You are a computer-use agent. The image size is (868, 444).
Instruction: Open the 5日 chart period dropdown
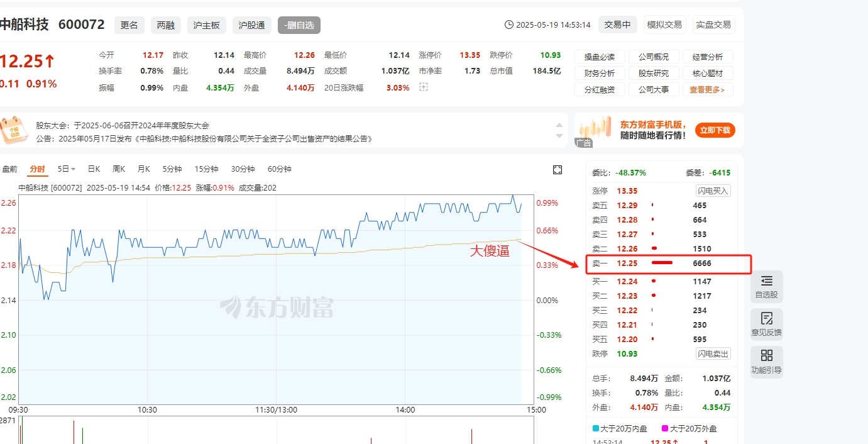[x=66, y=169]
